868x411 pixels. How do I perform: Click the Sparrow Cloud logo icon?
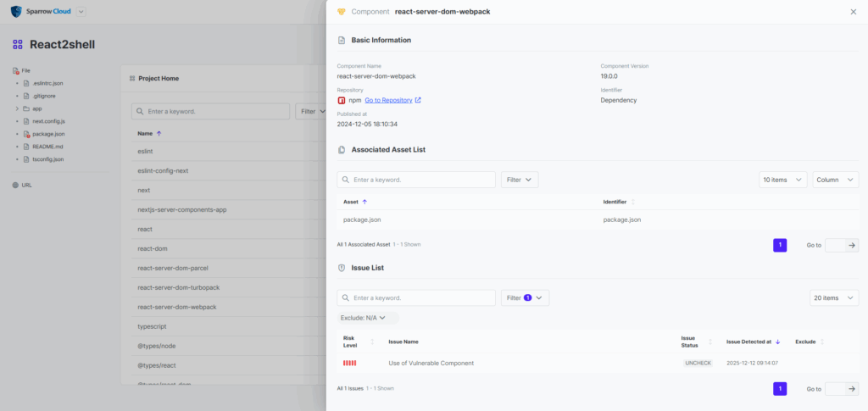pos(16,12)
